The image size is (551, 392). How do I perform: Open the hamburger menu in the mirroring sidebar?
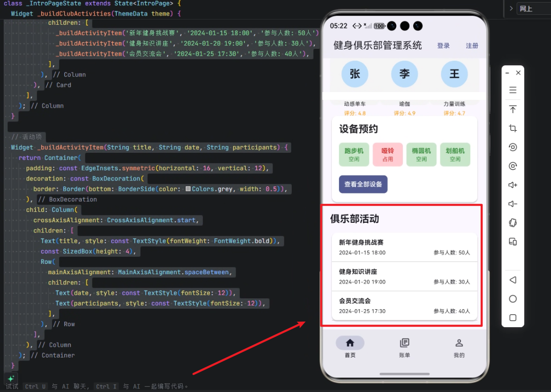tap(513, 90)
